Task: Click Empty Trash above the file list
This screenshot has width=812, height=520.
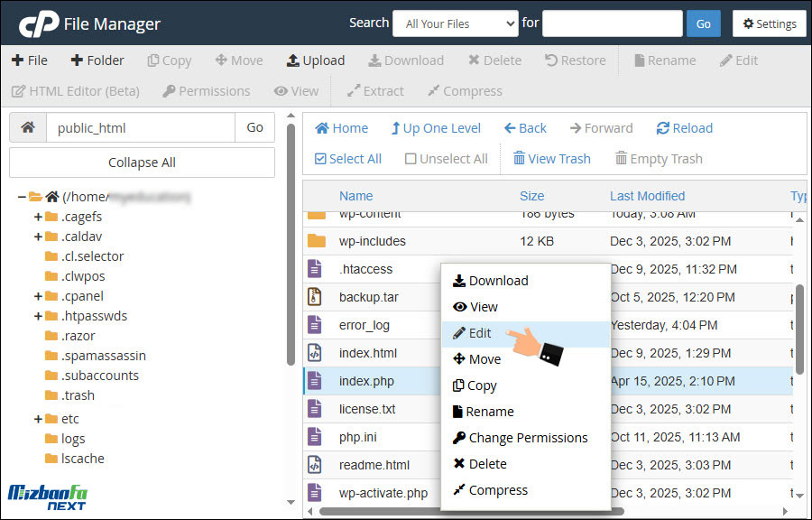Action: (x=658, y=158)
